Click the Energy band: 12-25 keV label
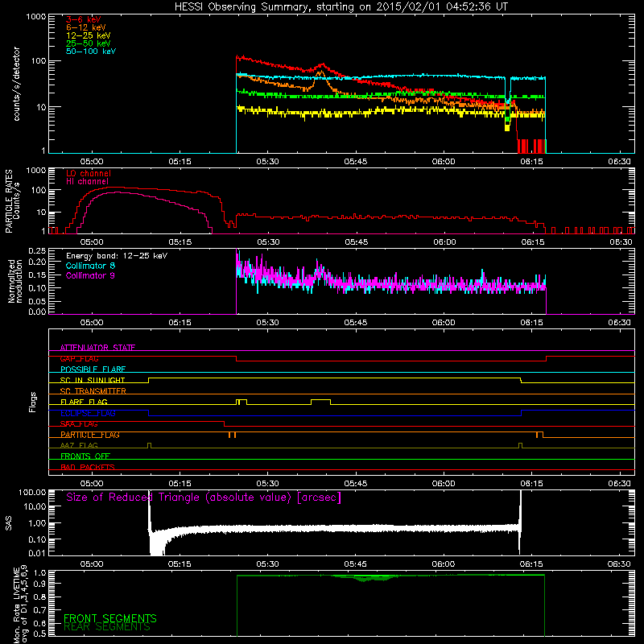 coord(117,256)
